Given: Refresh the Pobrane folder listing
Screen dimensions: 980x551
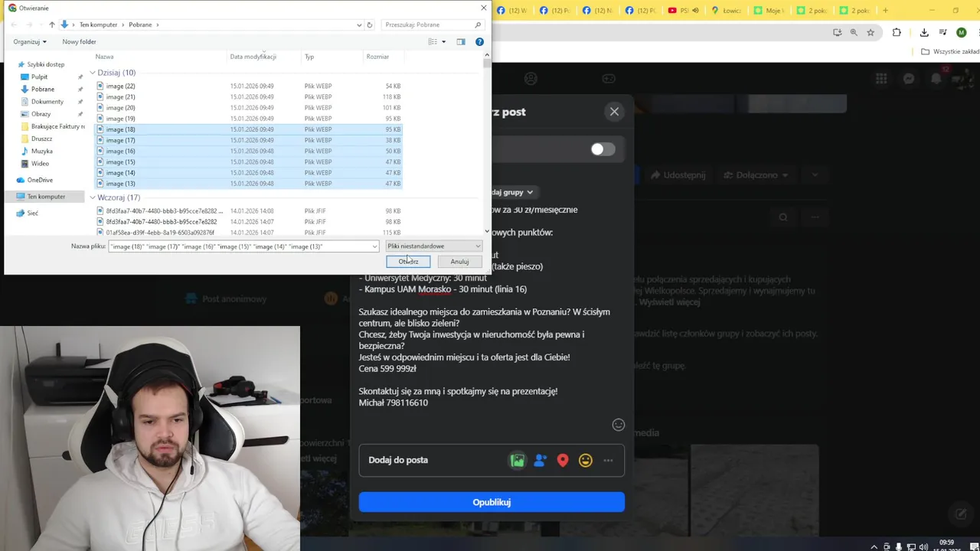Looking at the screenshot, I should 370,24.
